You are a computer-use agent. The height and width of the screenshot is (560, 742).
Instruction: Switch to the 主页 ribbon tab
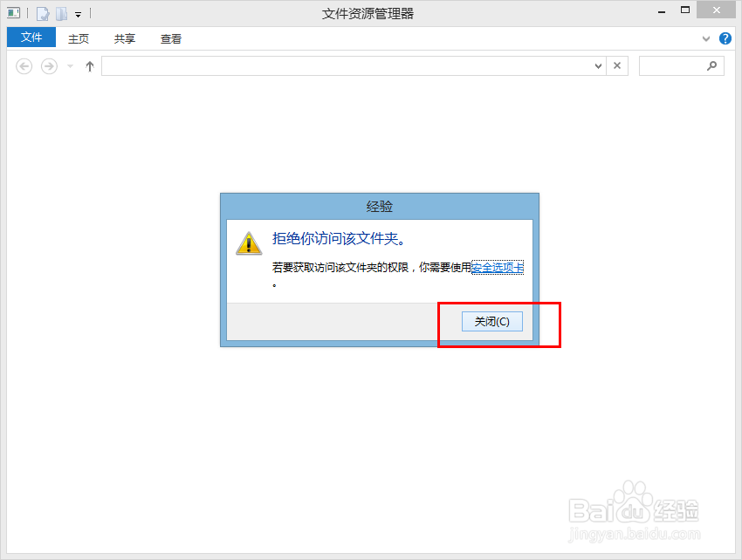[79, 38]
